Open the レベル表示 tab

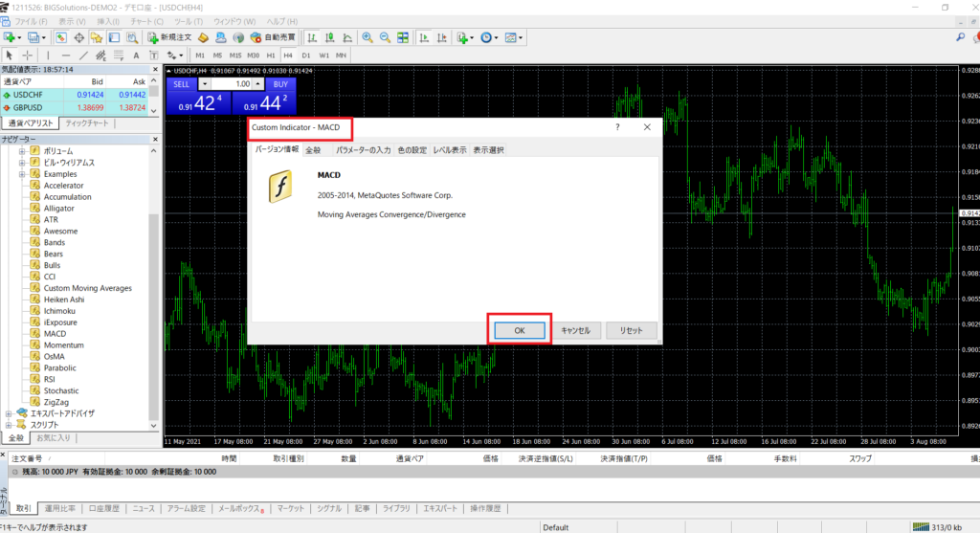click(x=450, y=150)
